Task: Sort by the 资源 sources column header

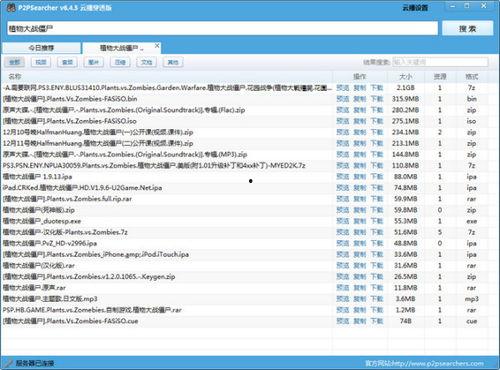Action: click(440, 77)
